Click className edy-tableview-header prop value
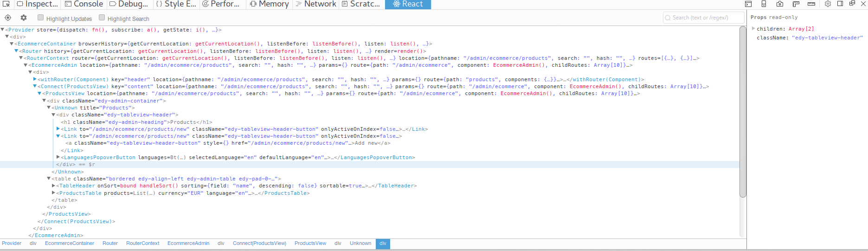Viewport: 868px width, 251px height. tap(827, 38)
